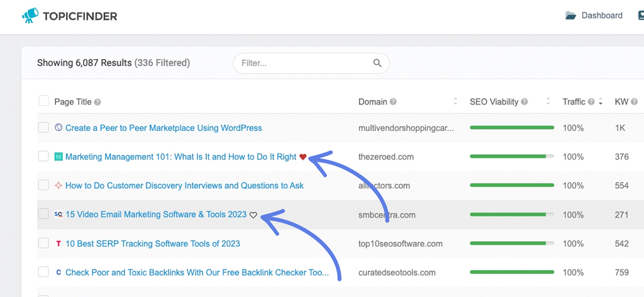Click KW value 1K
This screenshot has width=644, height=297.
click(x=620, y=128)
